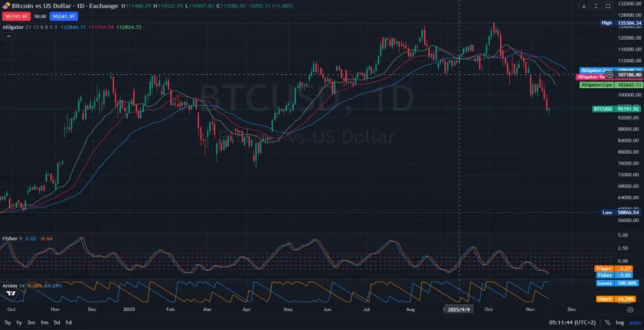The height and width of the screenshot is (330, 644).
Task: Click the Fisher -2.65 axis label
Action: (614, 275)
